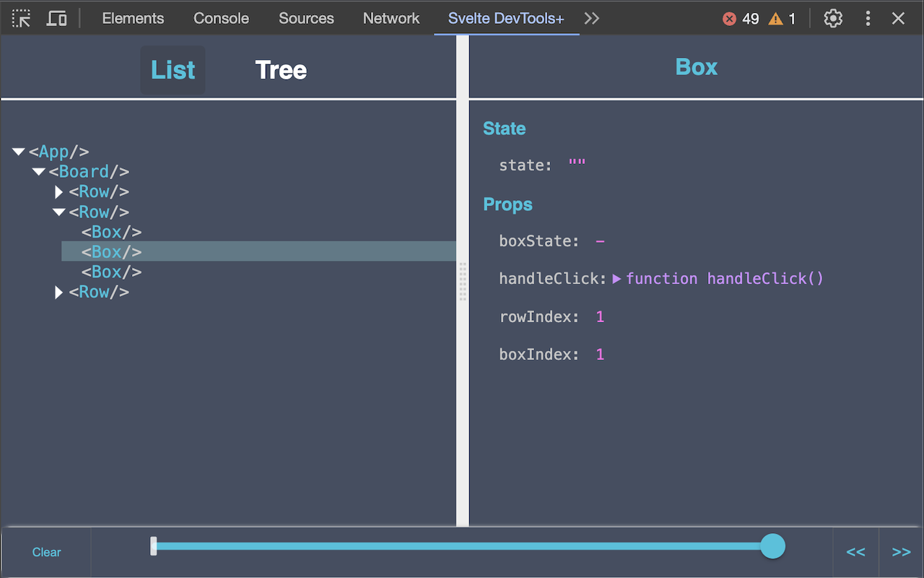Reveal hidden panels via the double-chevron
The image size is (924, 578).
[591, 18]
